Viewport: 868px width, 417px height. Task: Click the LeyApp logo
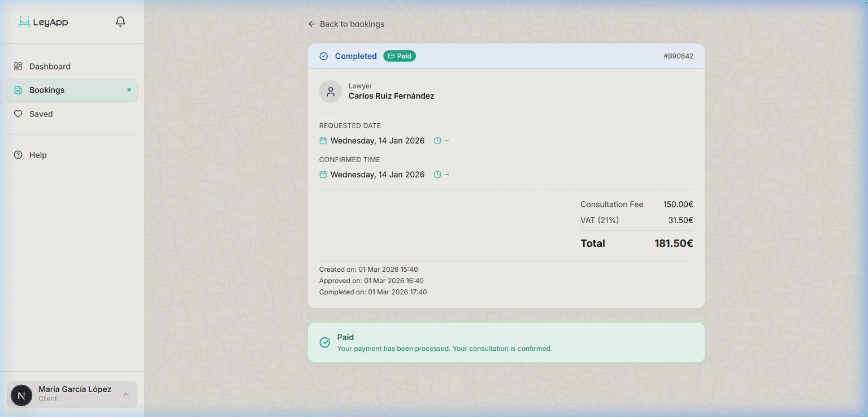[42, 22]
